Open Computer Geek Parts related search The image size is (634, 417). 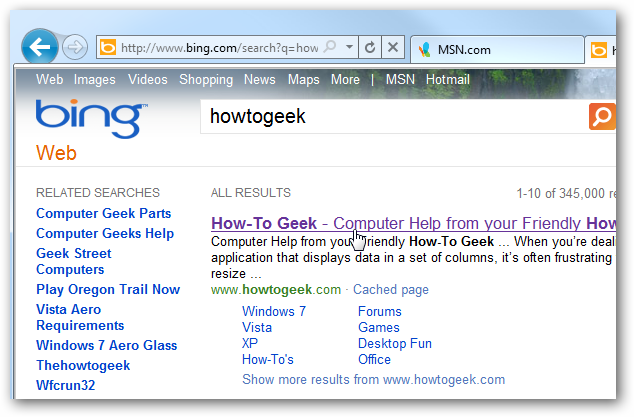pyautogui.click(x=104, y=213)
